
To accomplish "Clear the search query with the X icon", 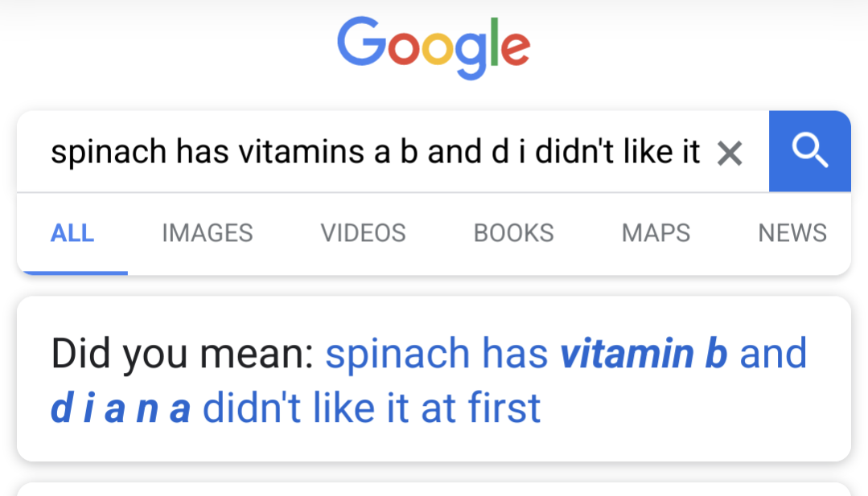I will point(729,153).
